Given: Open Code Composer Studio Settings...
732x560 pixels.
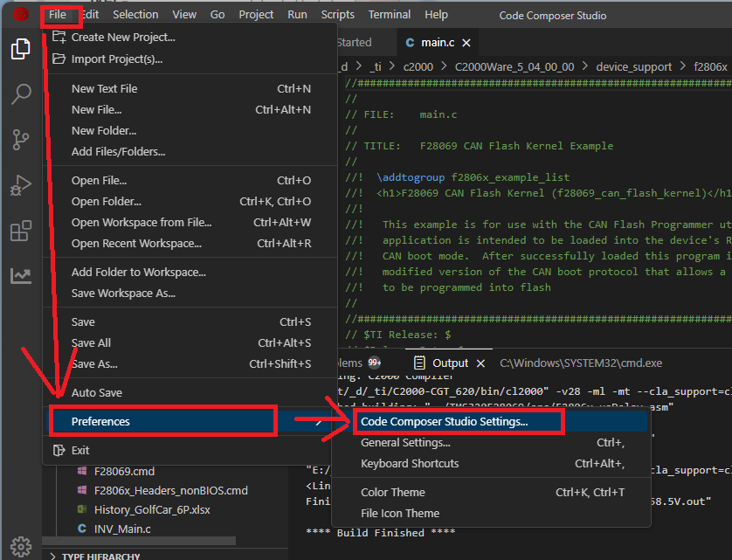Looking at the screenshot, I should pos(491,422).
